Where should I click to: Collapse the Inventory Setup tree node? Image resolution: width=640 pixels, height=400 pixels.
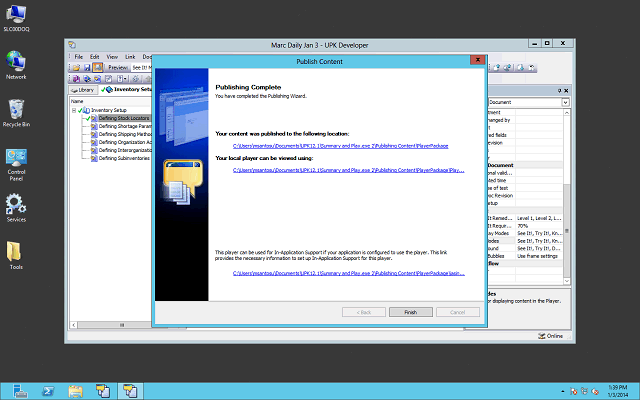pyautogui.click(x=74, y=110)
